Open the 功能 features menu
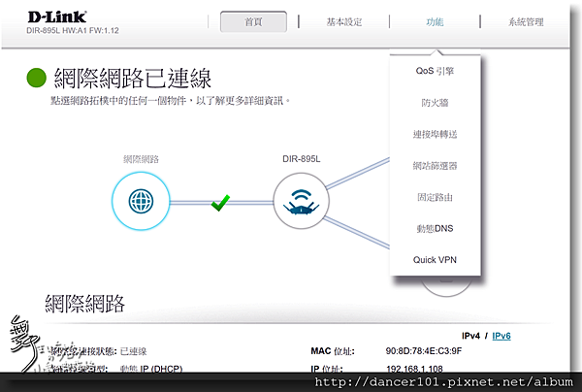 tap(435, 22)
